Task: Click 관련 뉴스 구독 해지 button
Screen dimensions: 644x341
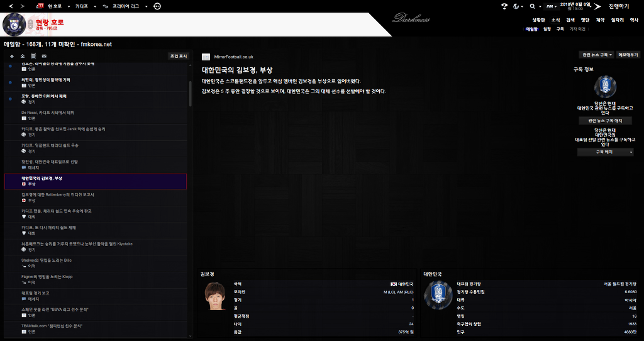Action: (606, 121)
